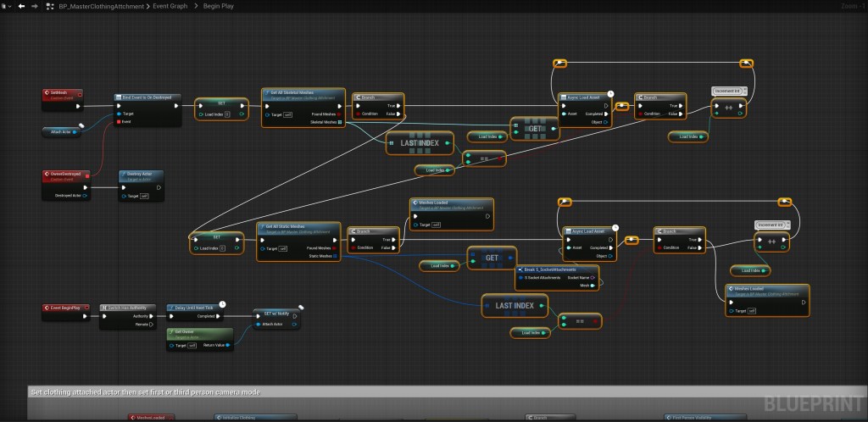Image resolution: width=868 pixels, height=422 pixels.
Task: Click the SetMesh custom event node
Action: click(x=63, y=92)
